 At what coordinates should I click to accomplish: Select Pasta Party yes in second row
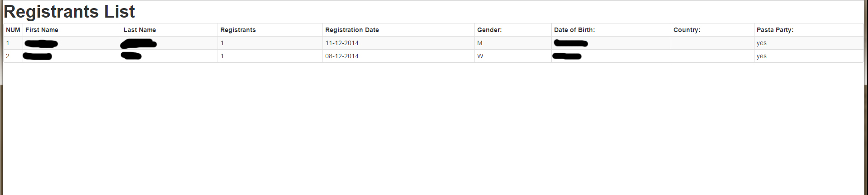tap(762, 56)
